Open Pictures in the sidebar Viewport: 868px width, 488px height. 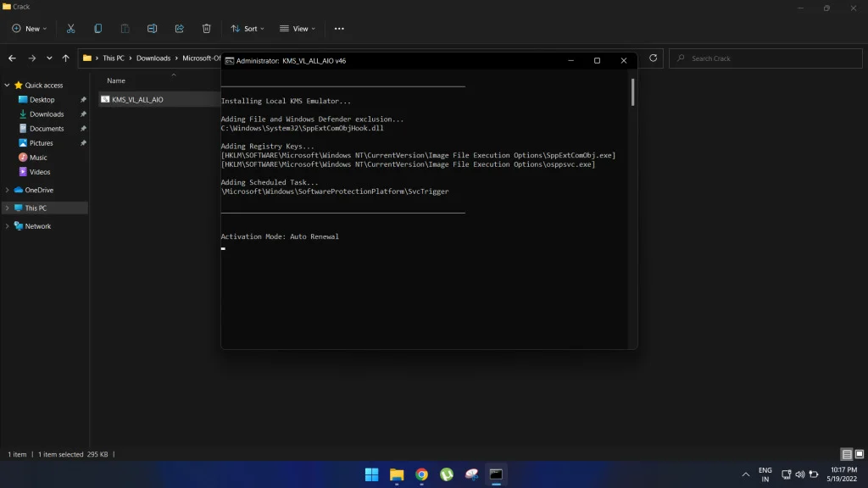point(42,142)
